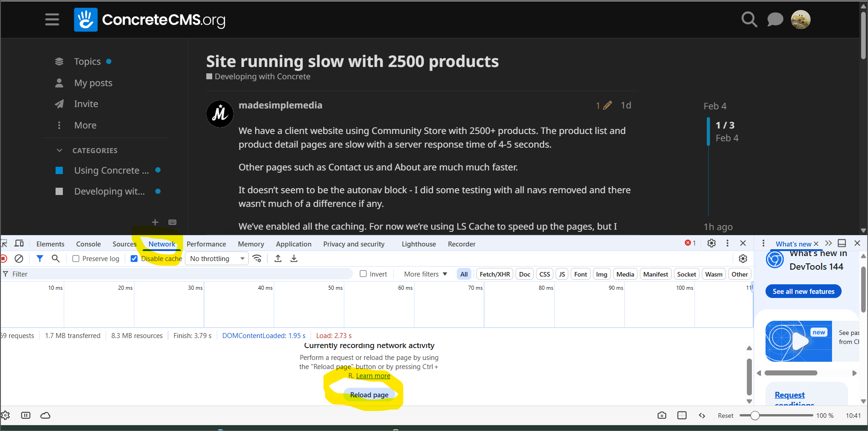Switch to the Console tab
The height and width of the screenshot is (431, 868).
pyautogui.click(x=88, y=244)
